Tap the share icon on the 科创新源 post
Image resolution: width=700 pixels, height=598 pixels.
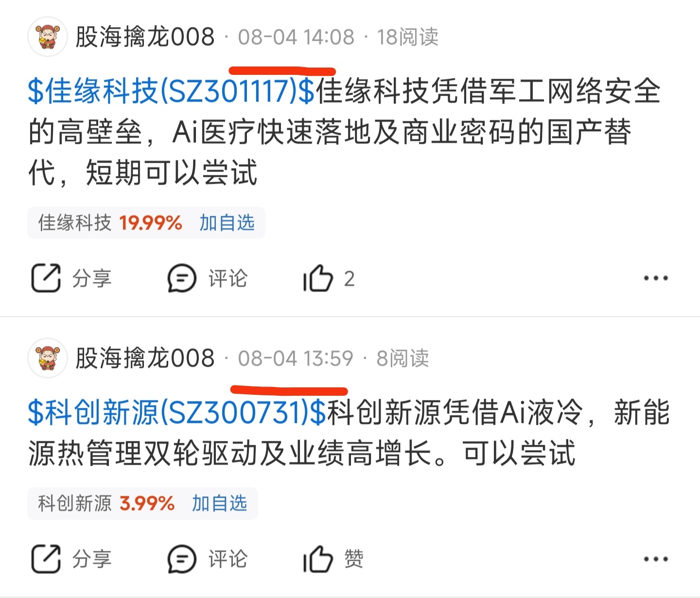pyautogui.click(x=46, y=559)
